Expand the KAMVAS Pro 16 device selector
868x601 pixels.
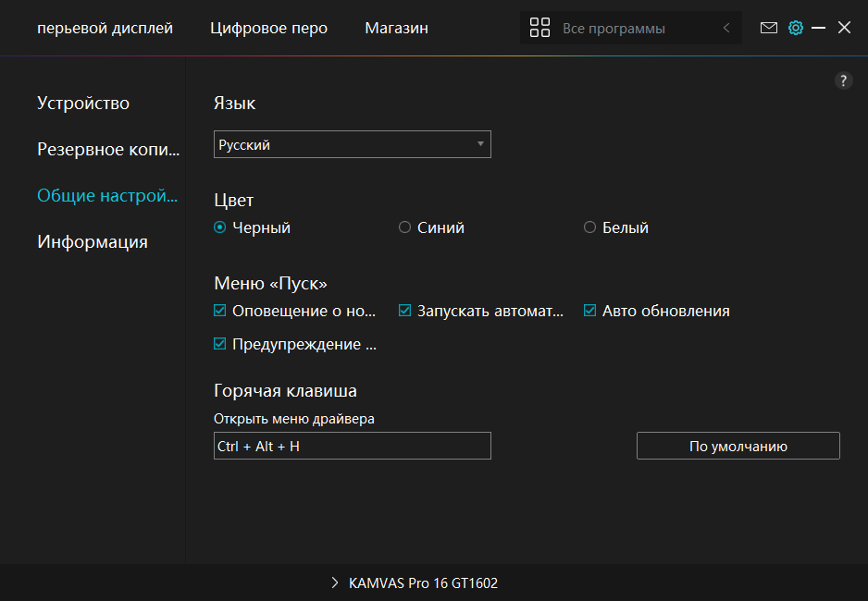pyautogui.click(x=415, y=583)
